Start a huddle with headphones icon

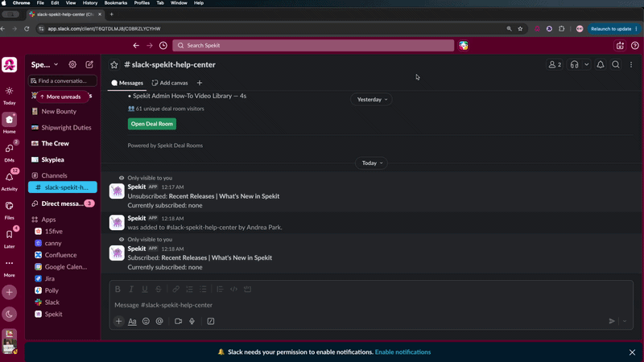574,64
